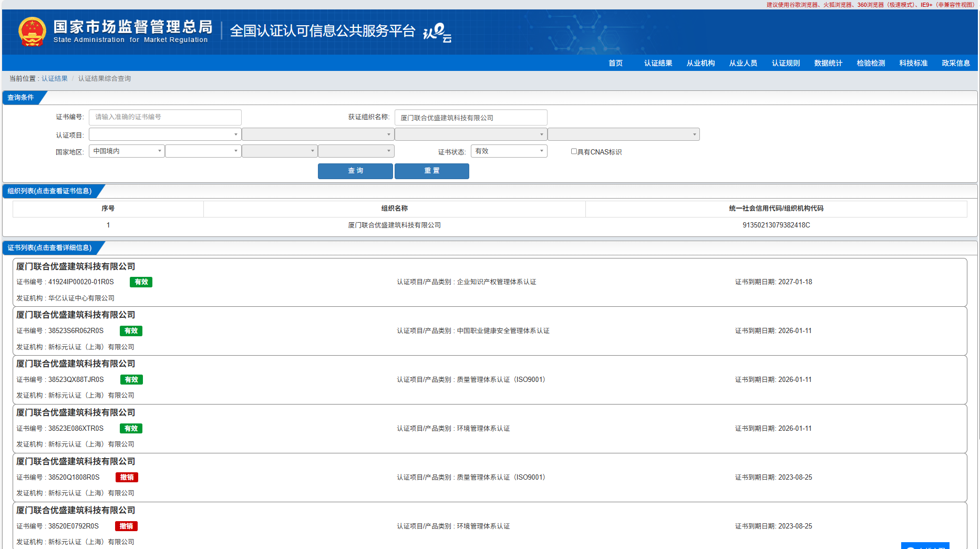Image resolution: width=980 pixels, height=549 pixels.
Task: Select organization row 厦门联合优盛建筑科技有限公司 in the list
Action: point(394,225)
